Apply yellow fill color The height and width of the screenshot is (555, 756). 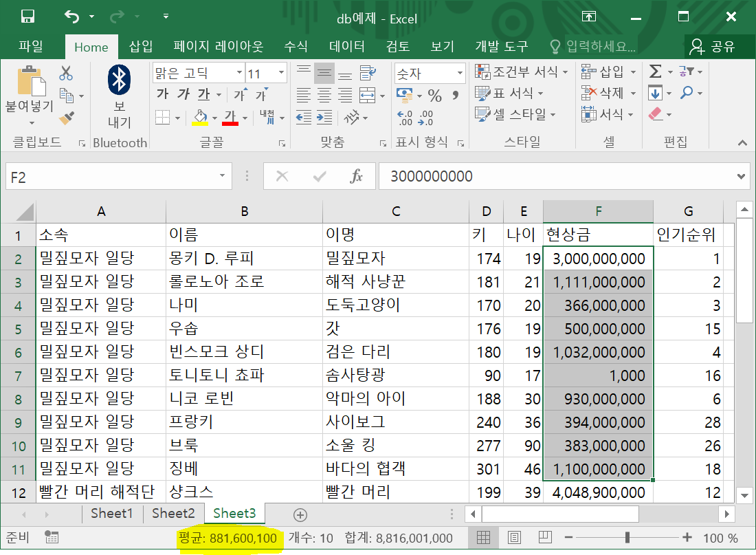[x=200, y=118]
